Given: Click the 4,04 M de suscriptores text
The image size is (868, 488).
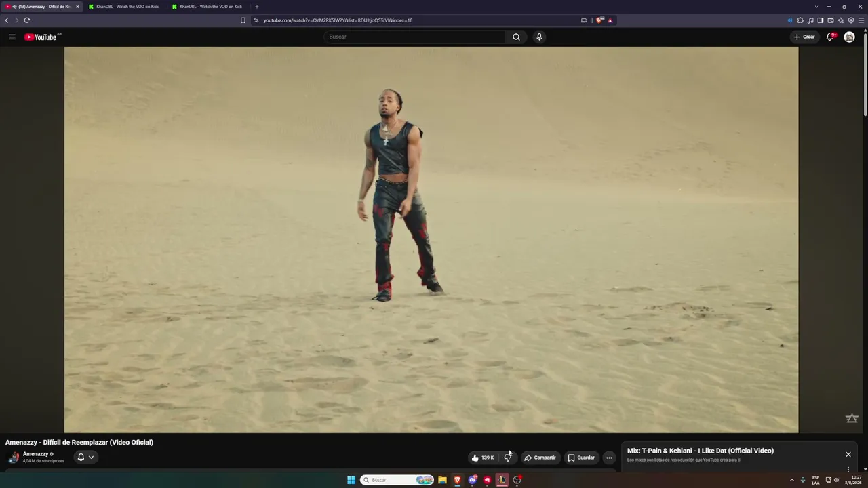Looking at the screenshot, I should coord(43,461).
